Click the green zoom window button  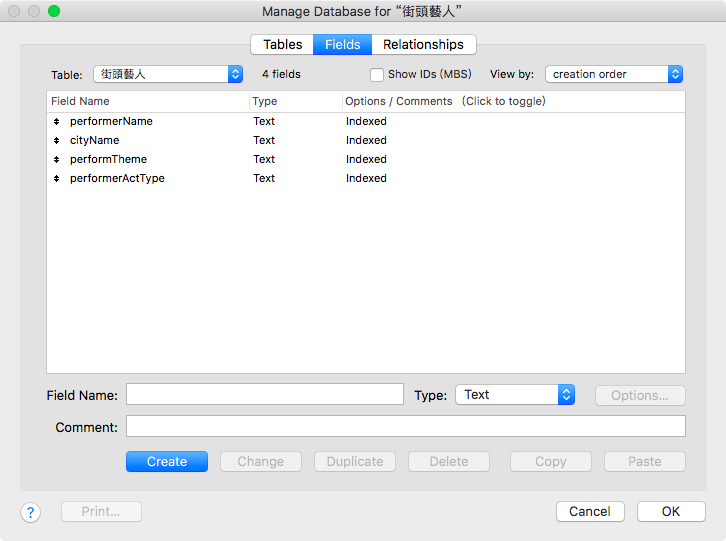[x=54, y=11]
